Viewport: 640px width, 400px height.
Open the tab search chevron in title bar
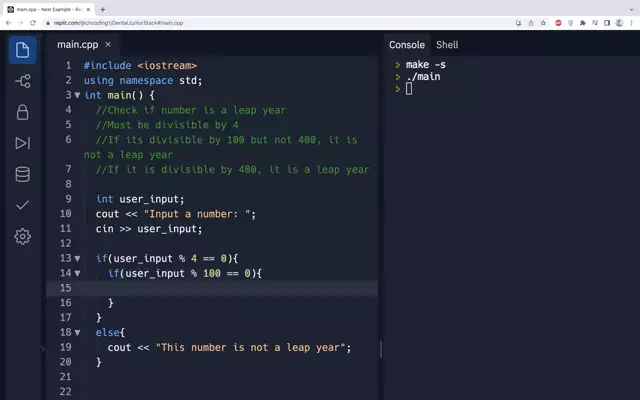pyautogui.click(x=631, y=9)
